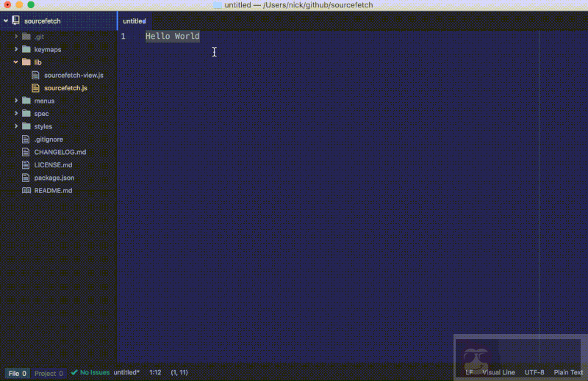The width and height of the screenshot is (588, 381).
Task: Expand the spec folder chevron
Action: [16, 114]
